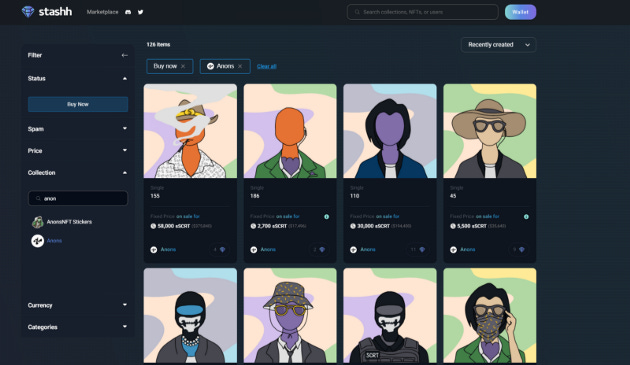This screenshot has width=630, height=365.
Task: Like NFT 155 using its diamond icon
Action: 223,250
